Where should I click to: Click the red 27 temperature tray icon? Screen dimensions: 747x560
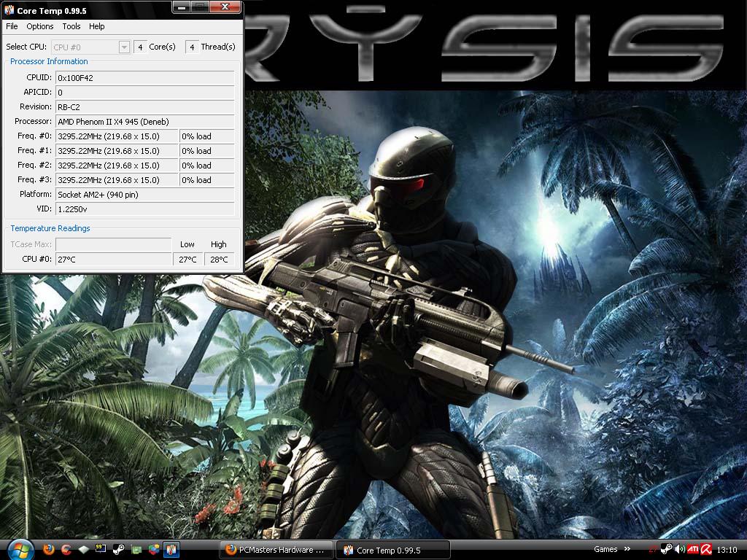(x=653, y=550)
